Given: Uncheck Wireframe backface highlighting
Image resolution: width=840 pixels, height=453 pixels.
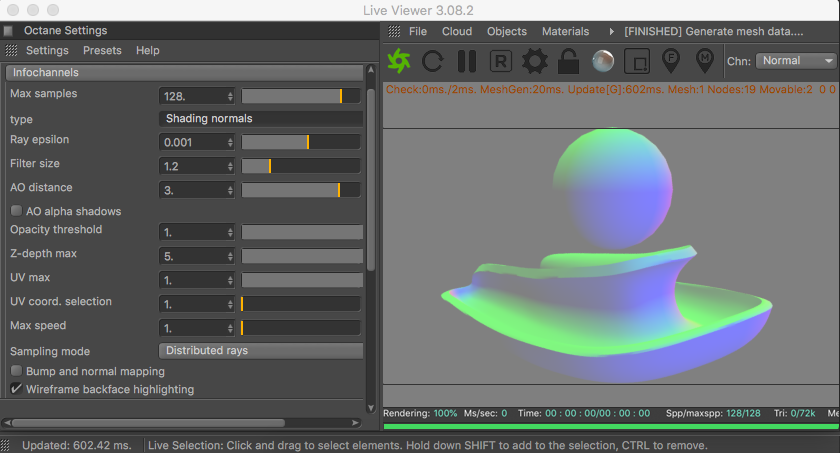Looking at the screenshot, I should 17,389.
